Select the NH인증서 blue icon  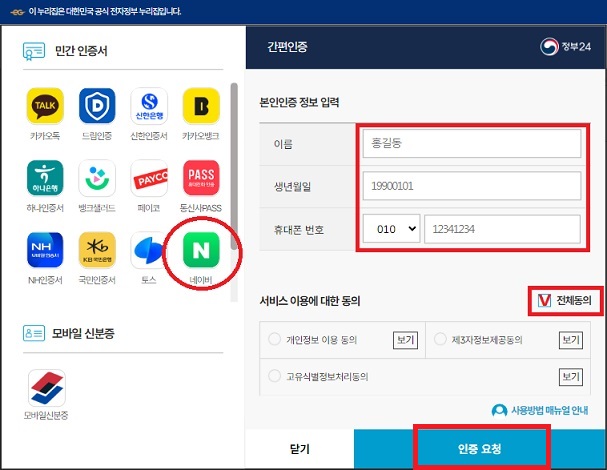(x=45, y=250)
